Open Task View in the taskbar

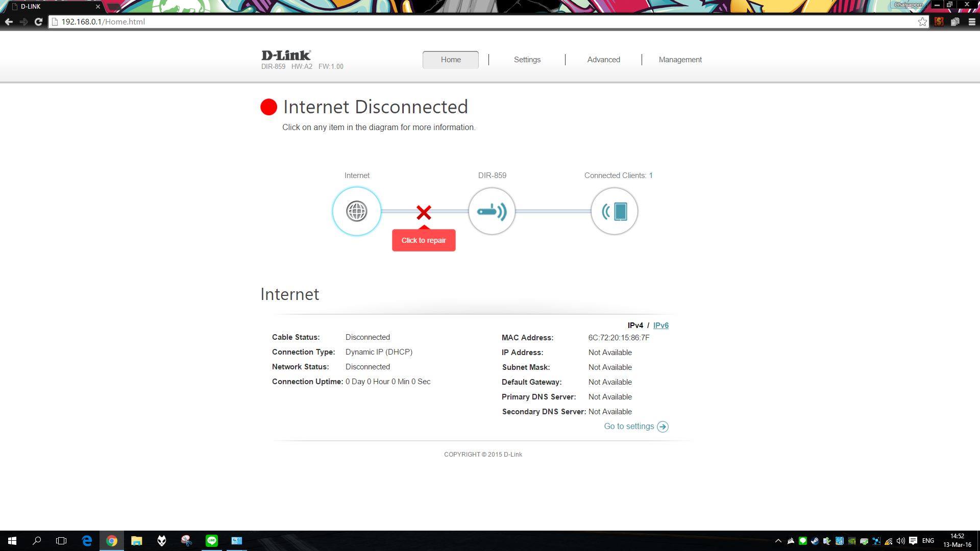[x=61, y=541]
